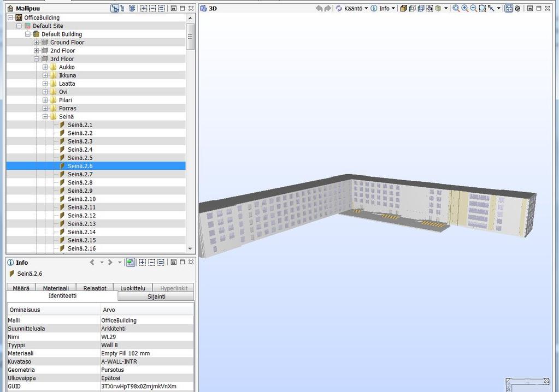Click the zoom in magnifier icon
This screenshot has width=559, height=392.
tap(465, 8)
